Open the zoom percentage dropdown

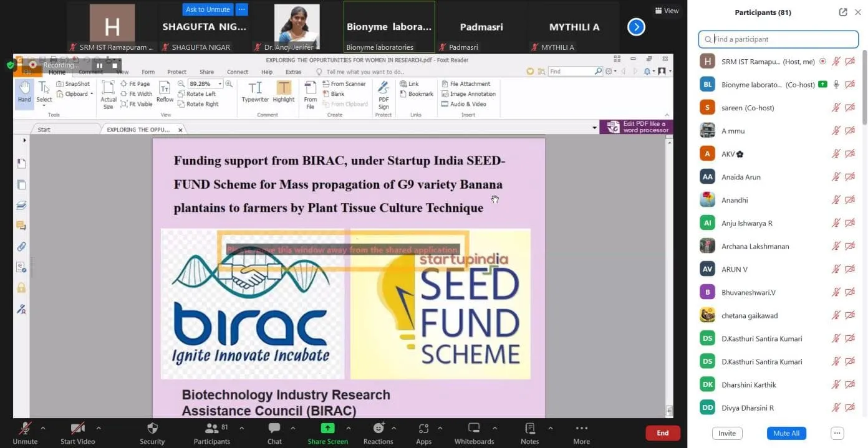(220, 83)
